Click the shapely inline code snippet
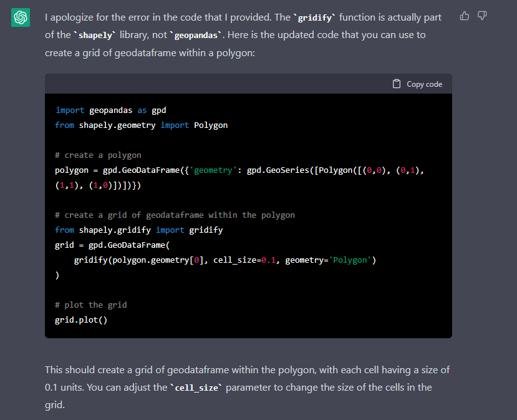 (95, 35)
